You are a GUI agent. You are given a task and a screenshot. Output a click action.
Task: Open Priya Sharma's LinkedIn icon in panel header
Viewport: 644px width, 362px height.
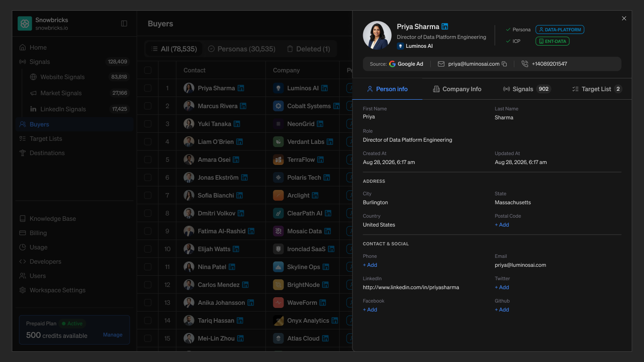tap(445, 26)
